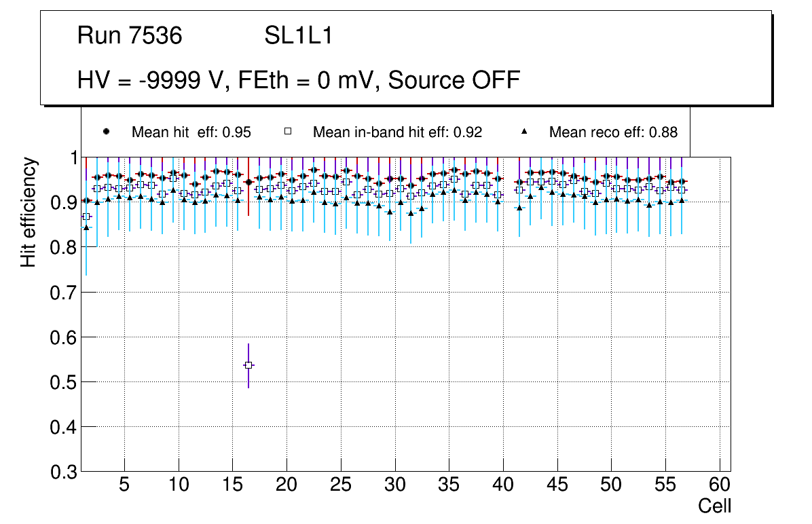
Task: Select the 'Mean reco eff: 0.88' legend label
Action: (613, 132)
